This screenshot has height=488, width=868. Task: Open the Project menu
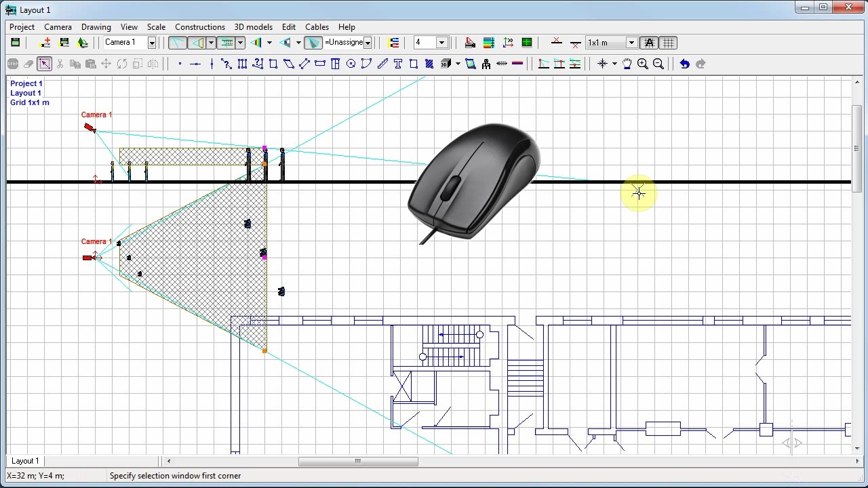pos(22,27)
